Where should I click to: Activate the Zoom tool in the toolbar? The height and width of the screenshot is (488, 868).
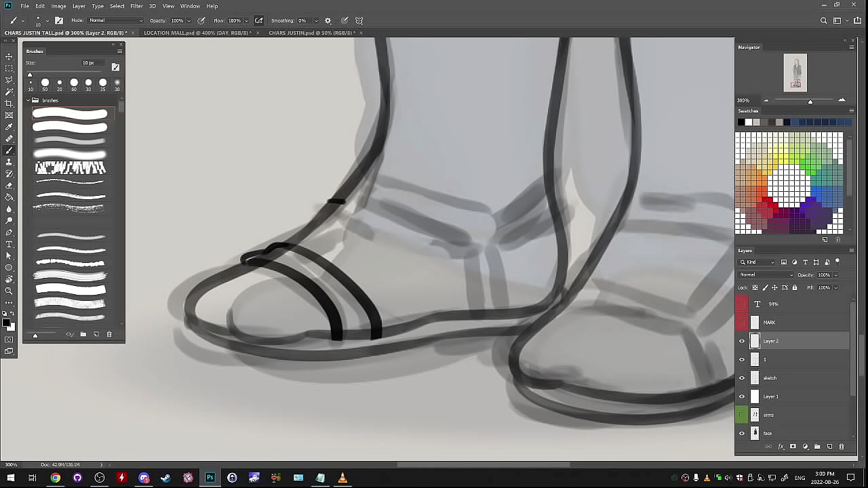(x=9, y=291)
